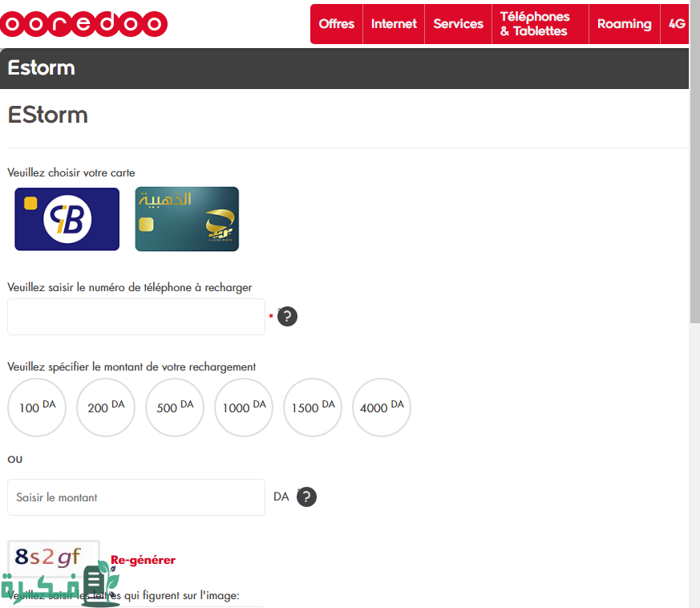Click the Re-générer captcha link

tap(143, 560)
